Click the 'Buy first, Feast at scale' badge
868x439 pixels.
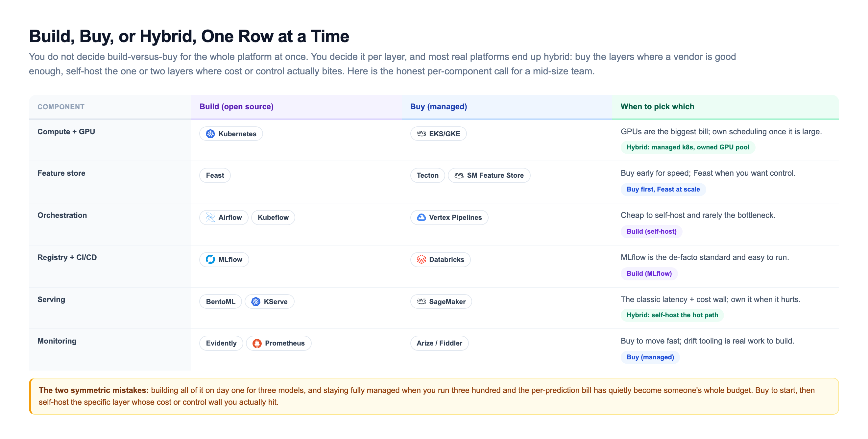[x=663, y=190]
